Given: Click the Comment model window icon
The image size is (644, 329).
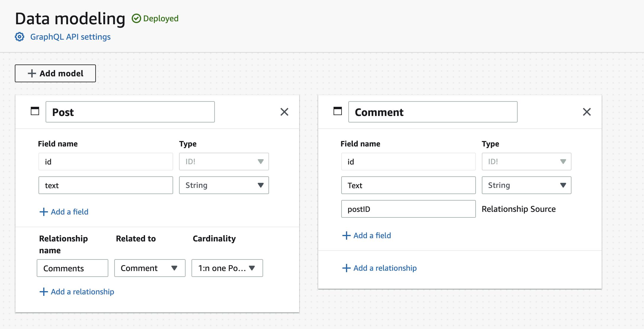Looking at the screenshot, I should 337,111.
